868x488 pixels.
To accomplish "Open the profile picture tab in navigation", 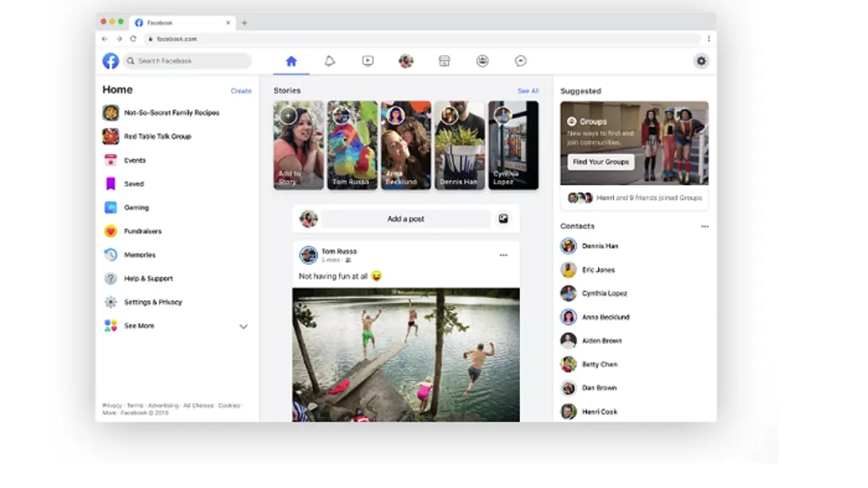I will pyautogui.click(x=406, y=61).
